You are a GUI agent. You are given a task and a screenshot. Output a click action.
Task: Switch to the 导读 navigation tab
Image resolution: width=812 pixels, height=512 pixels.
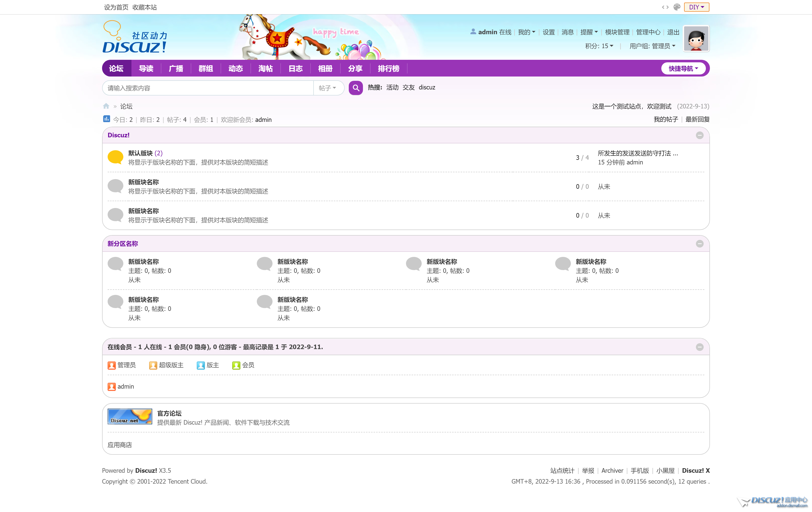146,68
